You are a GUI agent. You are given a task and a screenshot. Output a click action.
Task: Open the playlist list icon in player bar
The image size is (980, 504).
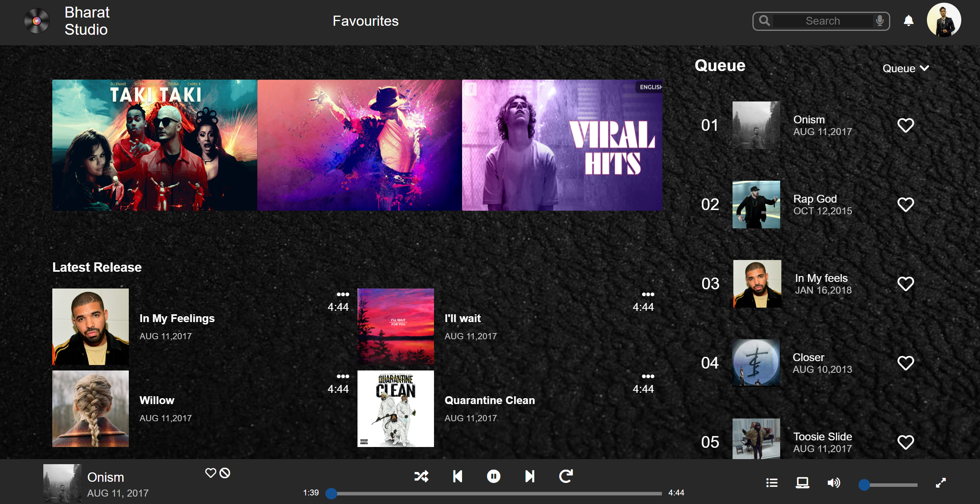pos(772,483)
